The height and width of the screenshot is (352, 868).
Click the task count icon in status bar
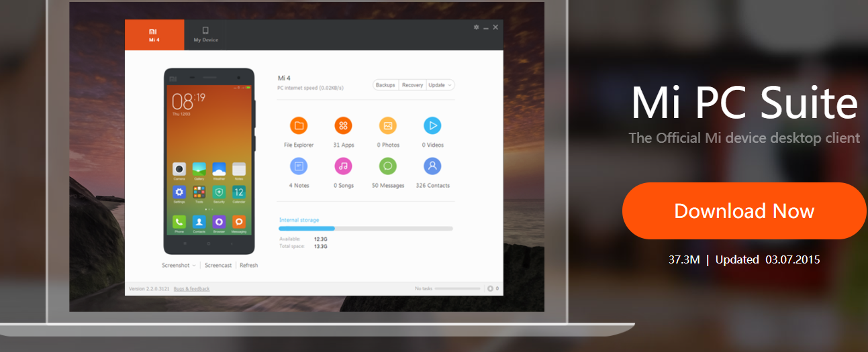click(490, 289)
